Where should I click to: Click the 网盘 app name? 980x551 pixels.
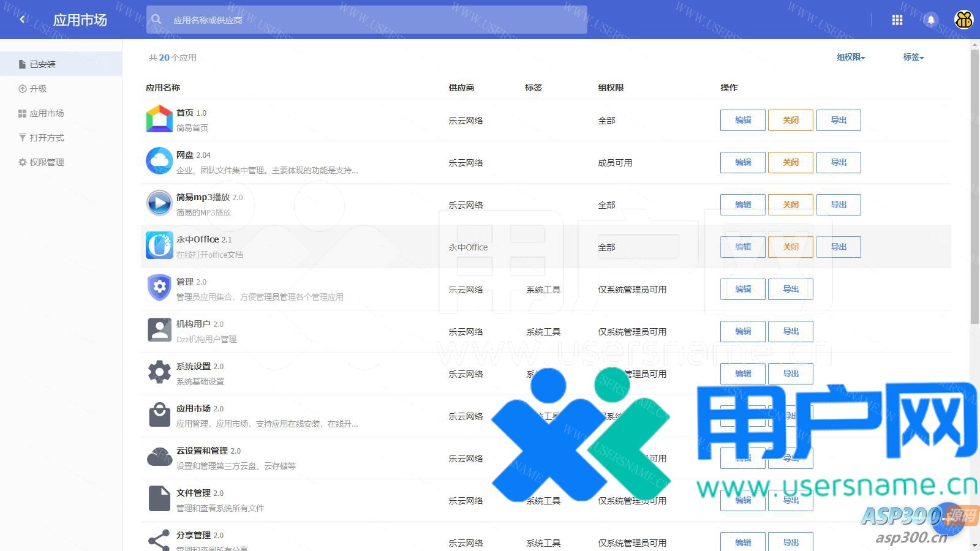(x=185, y=155)
